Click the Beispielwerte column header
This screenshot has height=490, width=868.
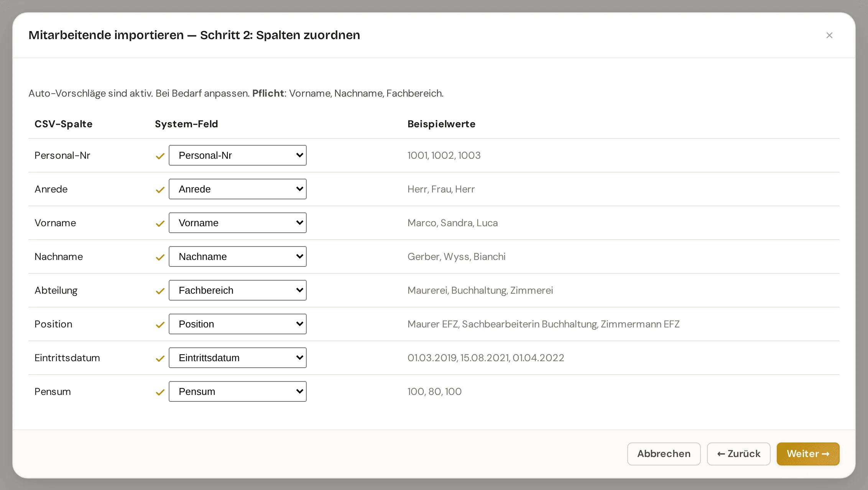[441, 124]
